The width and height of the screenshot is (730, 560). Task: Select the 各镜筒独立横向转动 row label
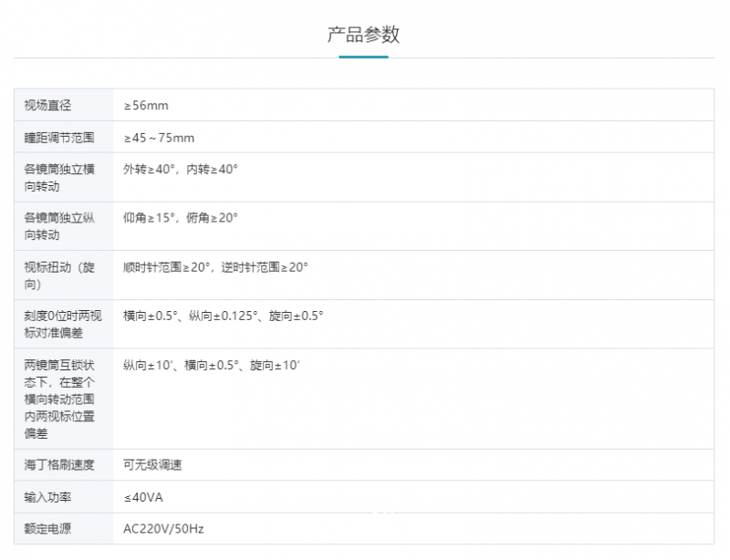[62, 178]
